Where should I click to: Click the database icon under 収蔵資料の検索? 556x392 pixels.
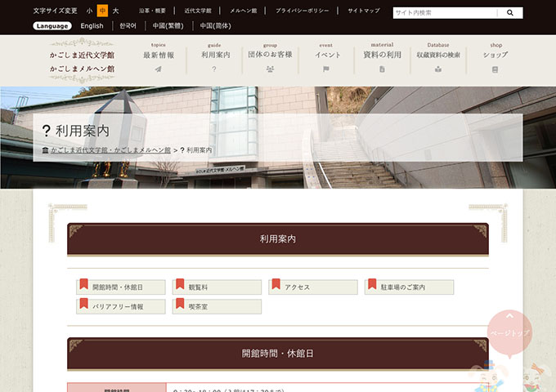click(438, 69)
